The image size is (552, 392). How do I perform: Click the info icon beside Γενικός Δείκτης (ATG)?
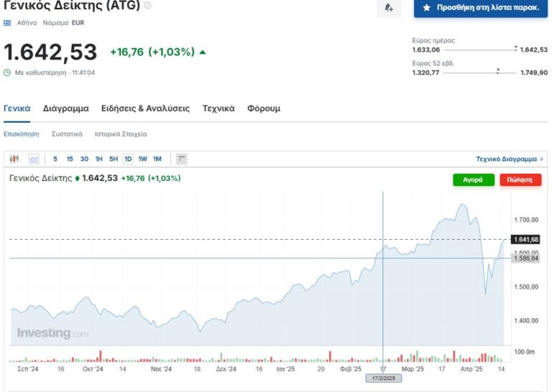point(147,6)
